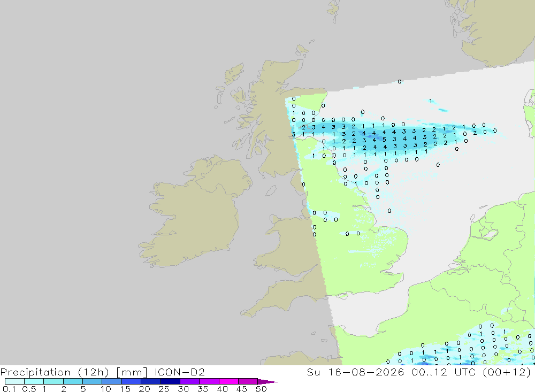This screenshot has height=392, width=535.
Task: Select the legend swatch between 0.1 and 0.5
Action: [14, 381]
